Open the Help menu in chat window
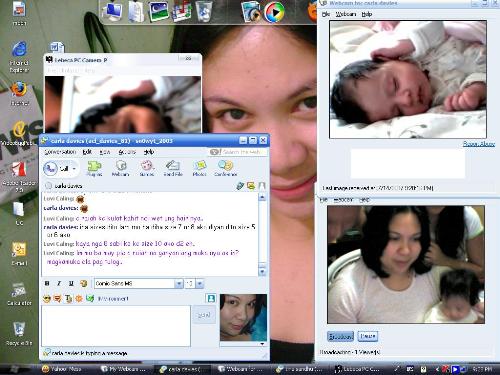500x375 pixels. pos(149,152)
